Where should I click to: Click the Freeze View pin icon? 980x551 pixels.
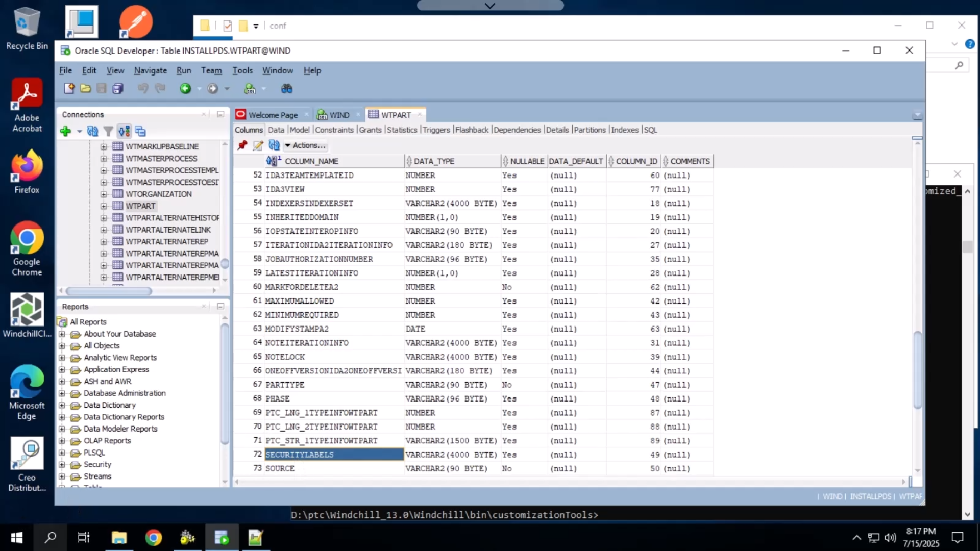tap(242, 145)
